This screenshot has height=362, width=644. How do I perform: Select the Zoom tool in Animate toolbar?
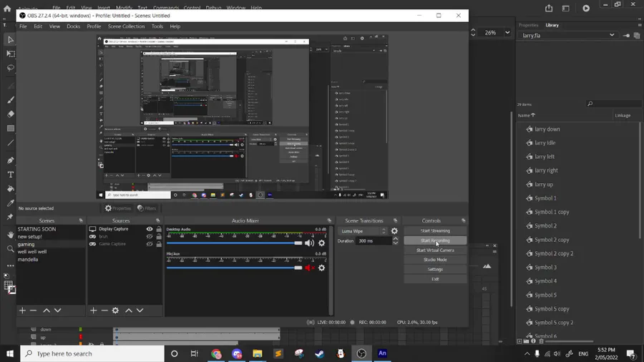[x=10, y=249]
